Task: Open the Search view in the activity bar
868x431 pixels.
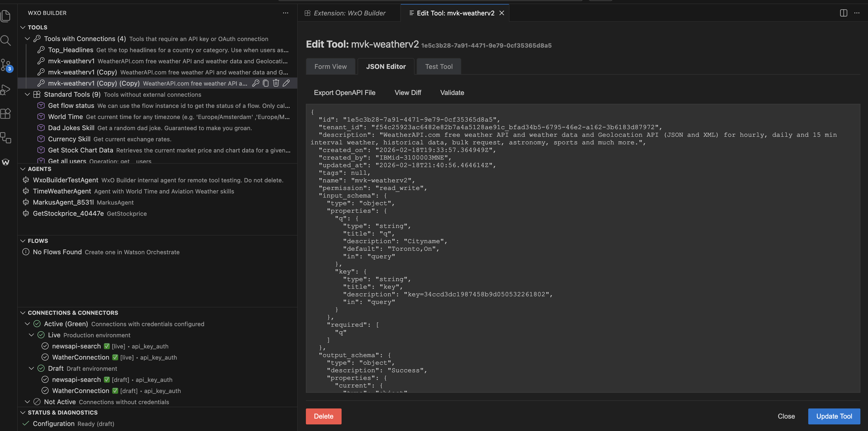Action: (x=6, y=41)
